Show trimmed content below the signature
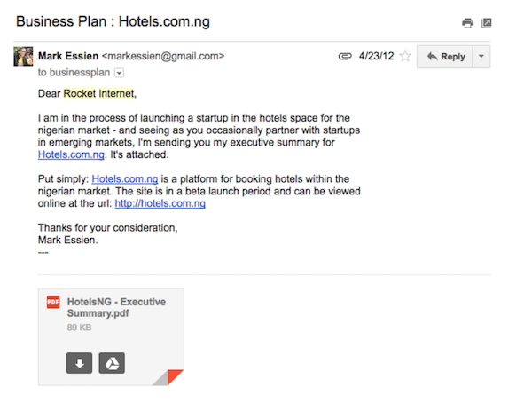 click(x=43, y=252)
